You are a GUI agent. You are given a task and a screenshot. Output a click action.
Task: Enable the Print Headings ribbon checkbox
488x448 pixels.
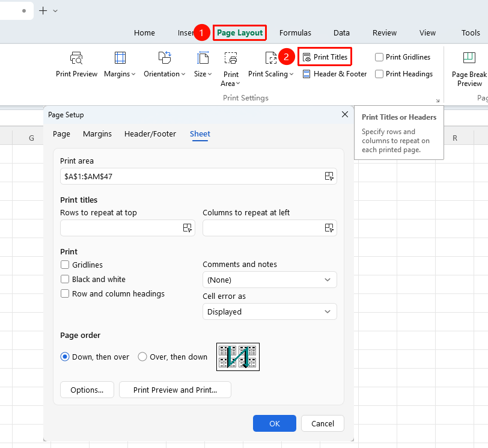coord(379,74)
